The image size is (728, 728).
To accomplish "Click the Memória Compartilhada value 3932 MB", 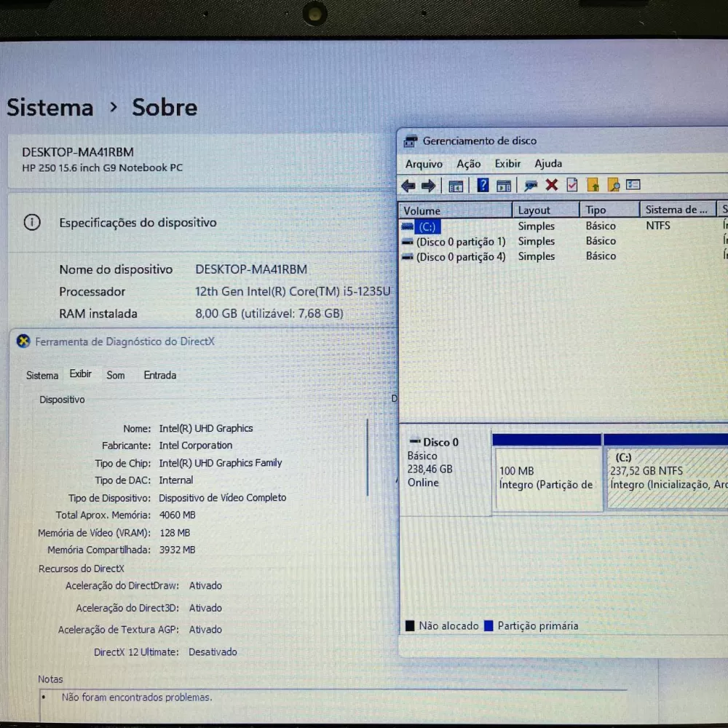I will 178,550.
